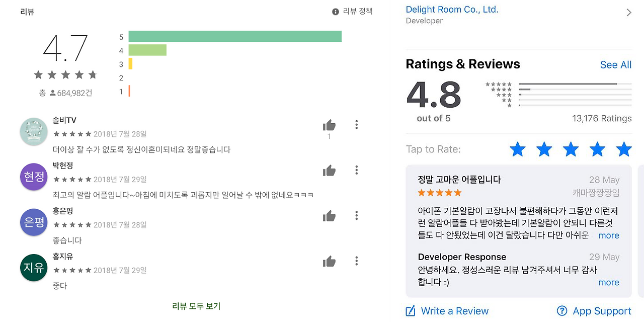Tap the third star in Tap to Rate

(x=571, y=149)
